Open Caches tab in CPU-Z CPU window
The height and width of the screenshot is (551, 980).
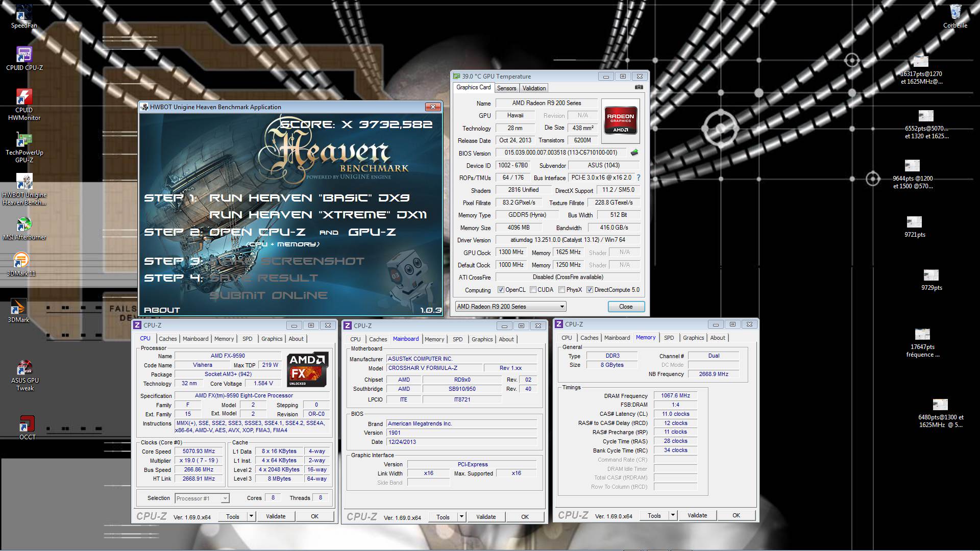point(167,339)
